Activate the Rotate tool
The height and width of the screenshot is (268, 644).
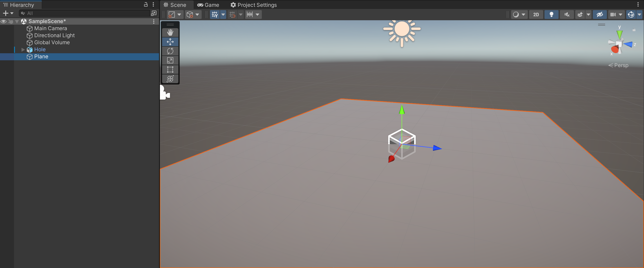tap(170, 51)
